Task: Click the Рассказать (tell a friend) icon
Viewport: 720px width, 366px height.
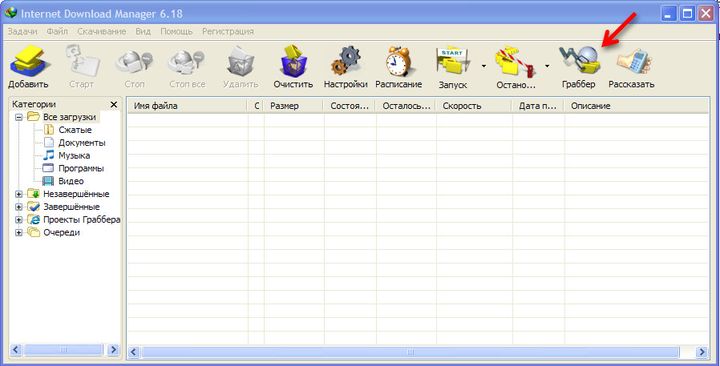Action: click(631, 67)
